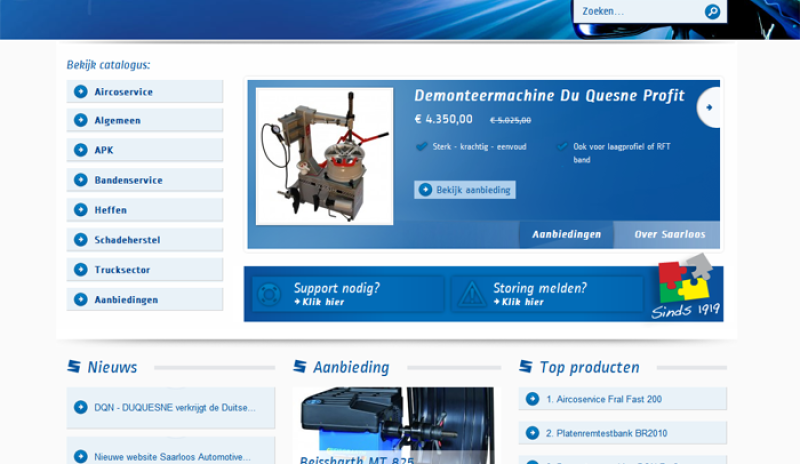Click the puzzle Sinds 1919 logo
The width and height of the screenshot is (800, 464).
tap(685, 289)
